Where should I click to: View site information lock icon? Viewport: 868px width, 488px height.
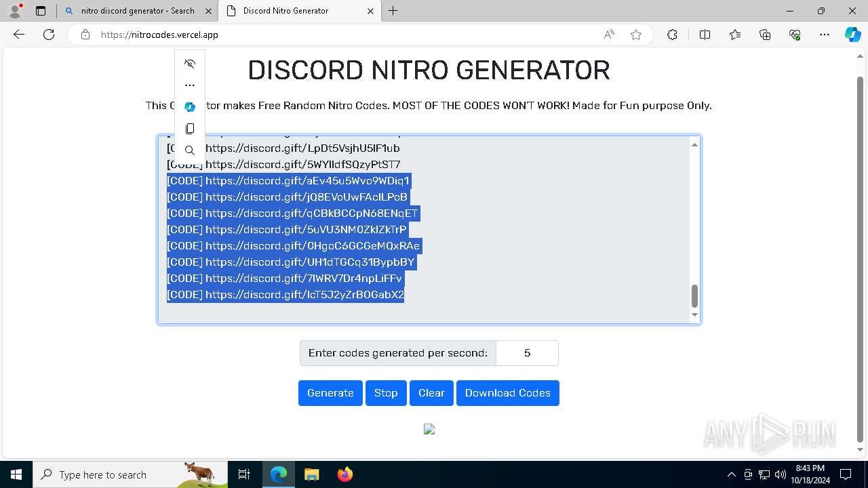click(85, 35)
